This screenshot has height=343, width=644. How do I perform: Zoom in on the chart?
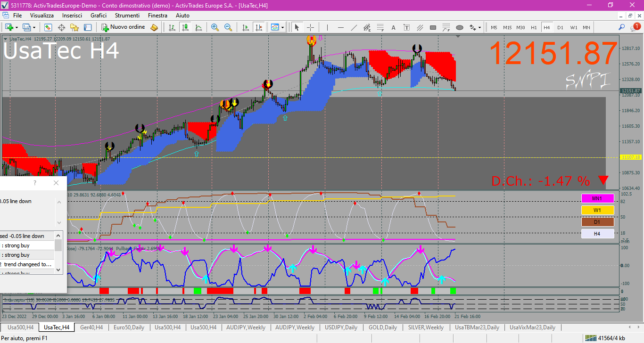[215, 27]
